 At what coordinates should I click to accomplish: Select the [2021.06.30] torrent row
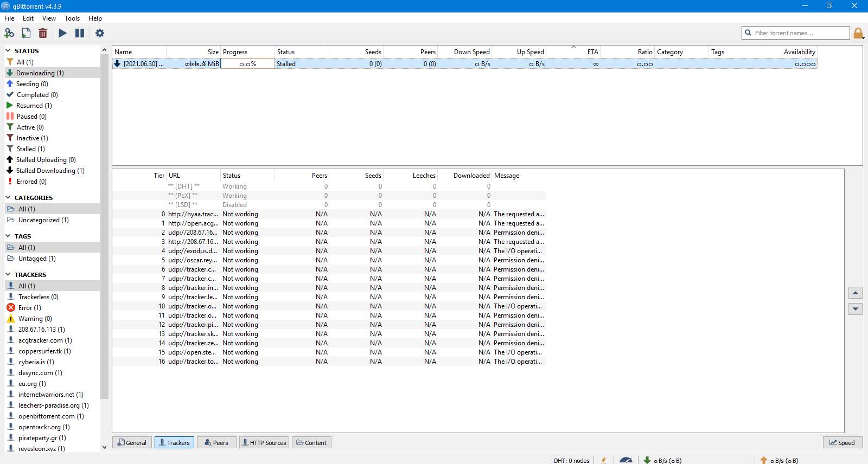(464, 64)
